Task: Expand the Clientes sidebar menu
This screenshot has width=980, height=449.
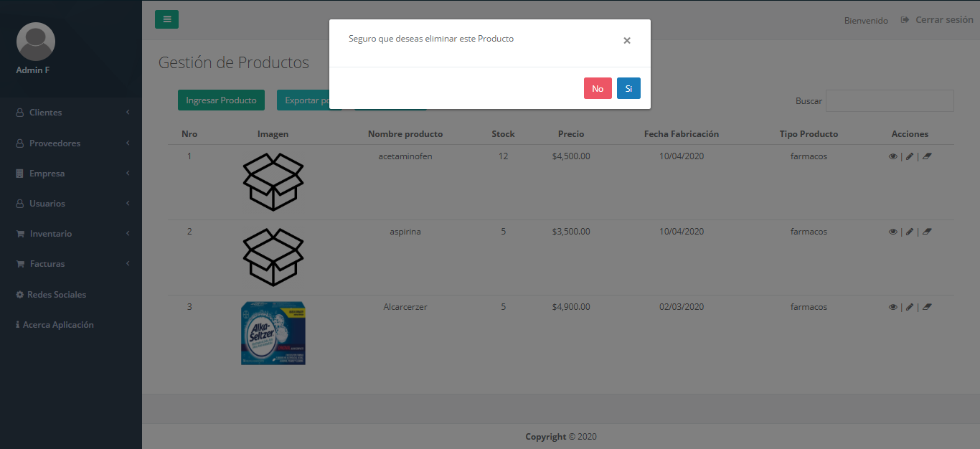Action: (71, 113)
